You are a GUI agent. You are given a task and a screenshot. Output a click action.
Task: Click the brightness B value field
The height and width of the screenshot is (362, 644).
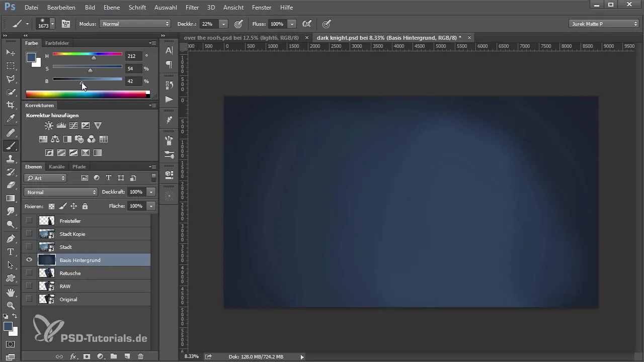(x=133, y=81)
